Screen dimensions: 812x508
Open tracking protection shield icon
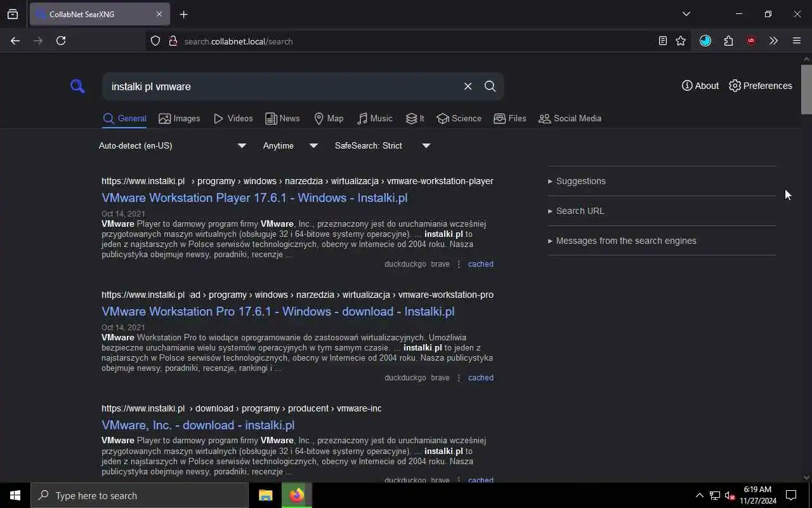coord(155,41)
